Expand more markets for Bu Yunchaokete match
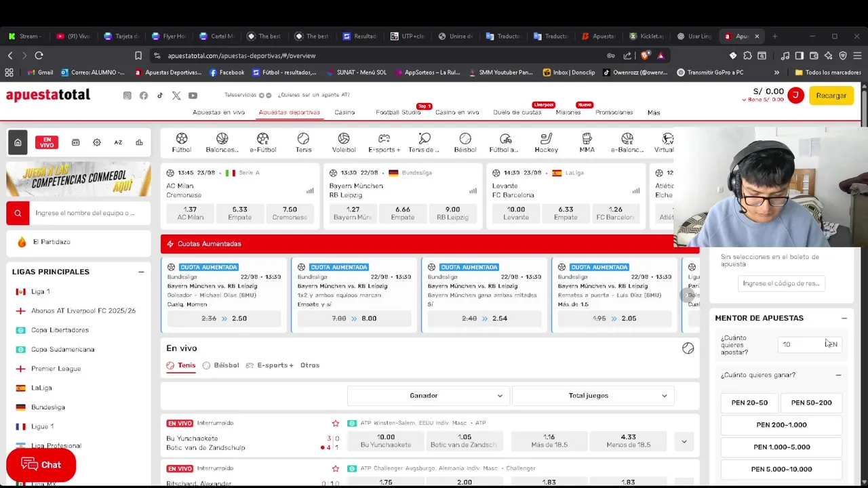868x488 pixels. [684, 441]
